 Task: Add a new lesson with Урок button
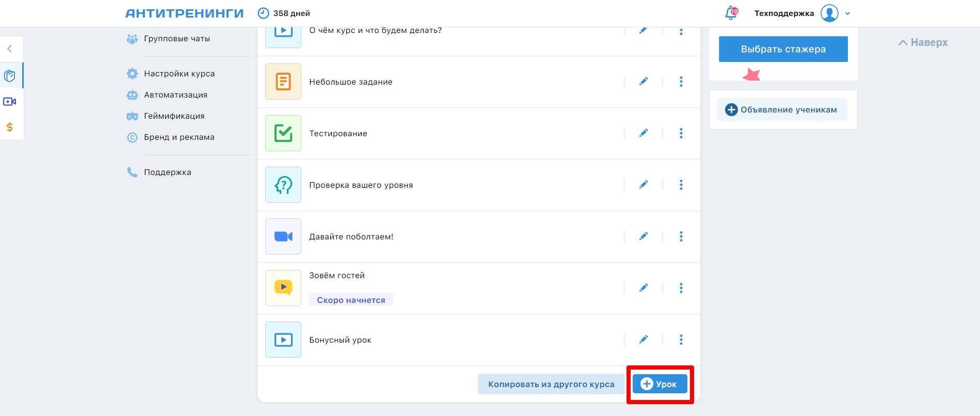coord(660,385)
